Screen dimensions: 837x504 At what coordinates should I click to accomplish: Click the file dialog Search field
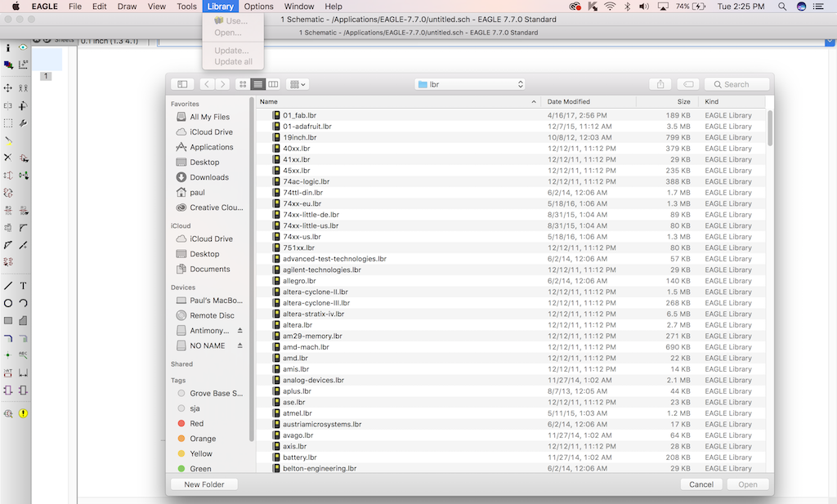click(737, 84)
